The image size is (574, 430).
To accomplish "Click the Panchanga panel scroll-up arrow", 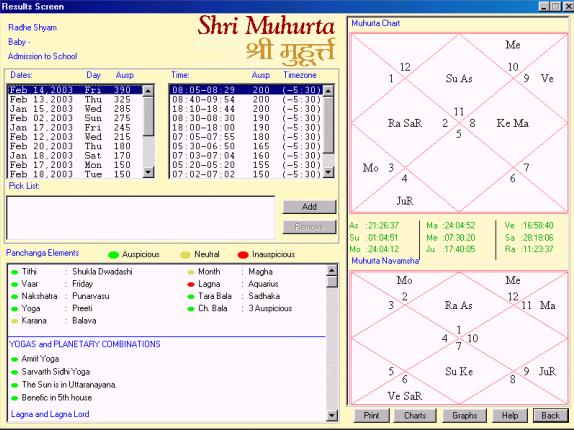I will coord(332,270).
